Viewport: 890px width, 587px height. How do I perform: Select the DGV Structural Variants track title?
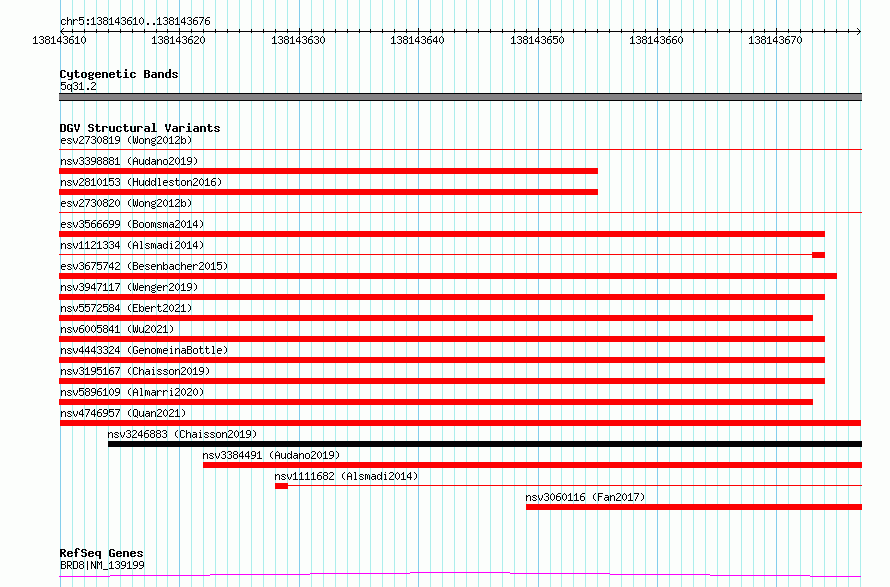pos(140,128)
